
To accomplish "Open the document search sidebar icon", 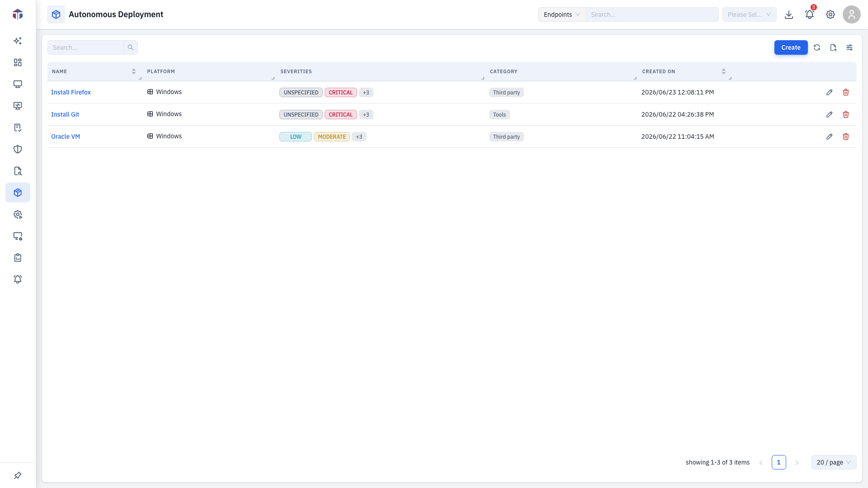I will click(x=18, y=171).
